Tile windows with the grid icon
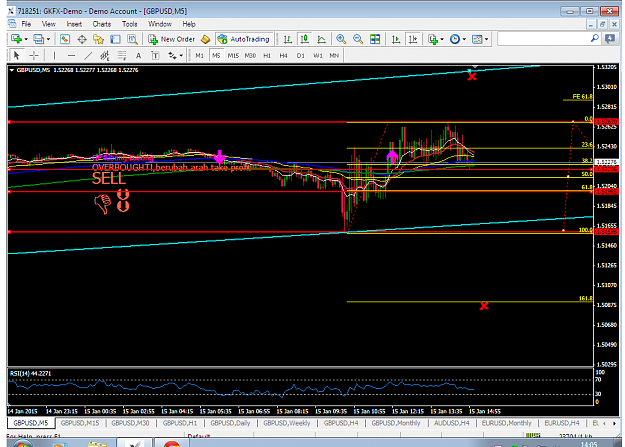 pos(375,39)
